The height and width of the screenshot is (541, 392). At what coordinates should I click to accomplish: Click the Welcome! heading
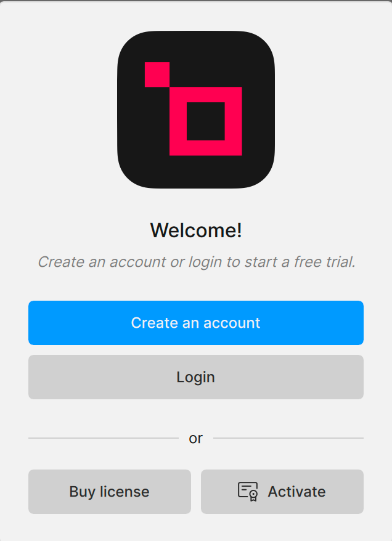click(196, 230)
